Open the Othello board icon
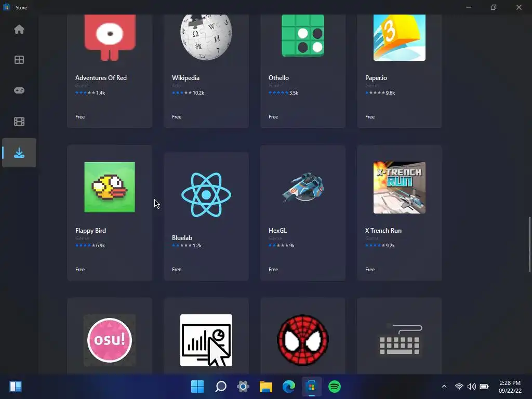 click(303, 36)
